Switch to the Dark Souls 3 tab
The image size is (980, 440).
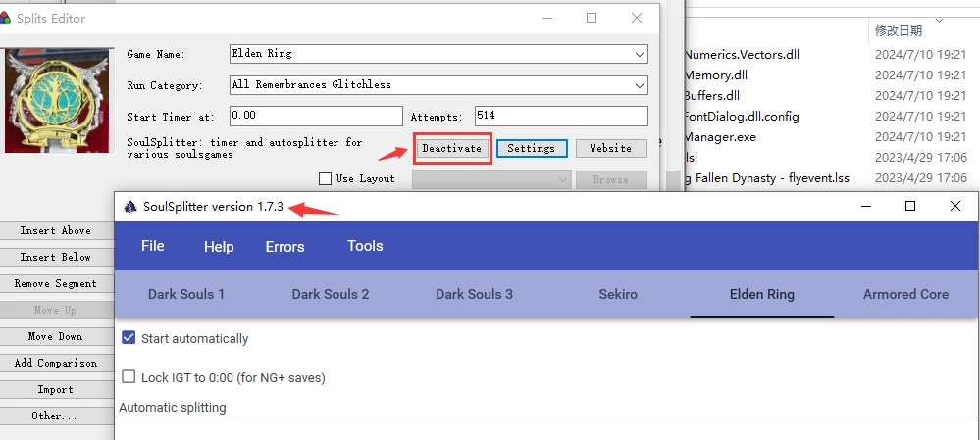pos(475,294)
